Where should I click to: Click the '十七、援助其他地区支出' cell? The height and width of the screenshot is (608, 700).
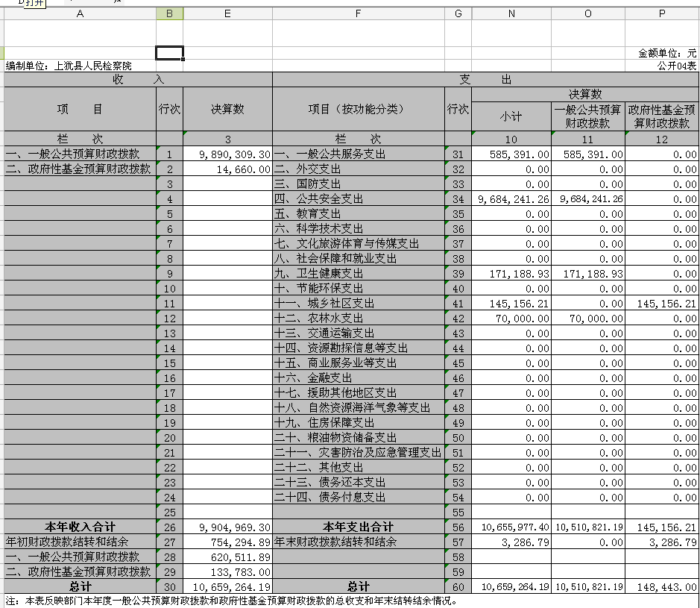click(x=359, y=392)
